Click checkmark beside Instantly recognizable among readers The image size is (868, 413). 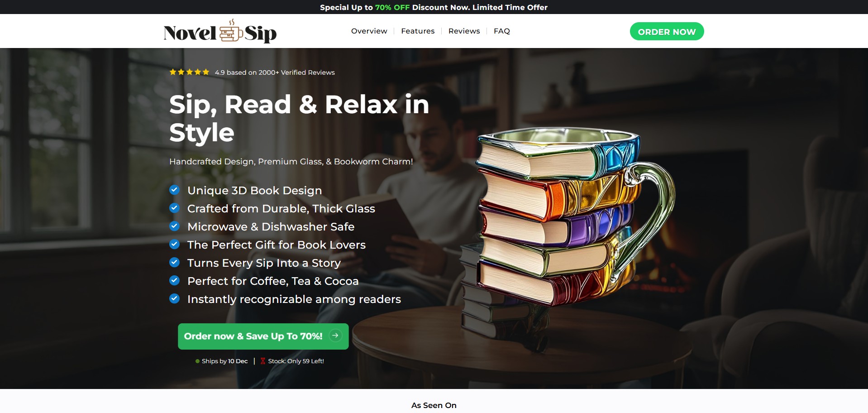[x=174, y=298]
